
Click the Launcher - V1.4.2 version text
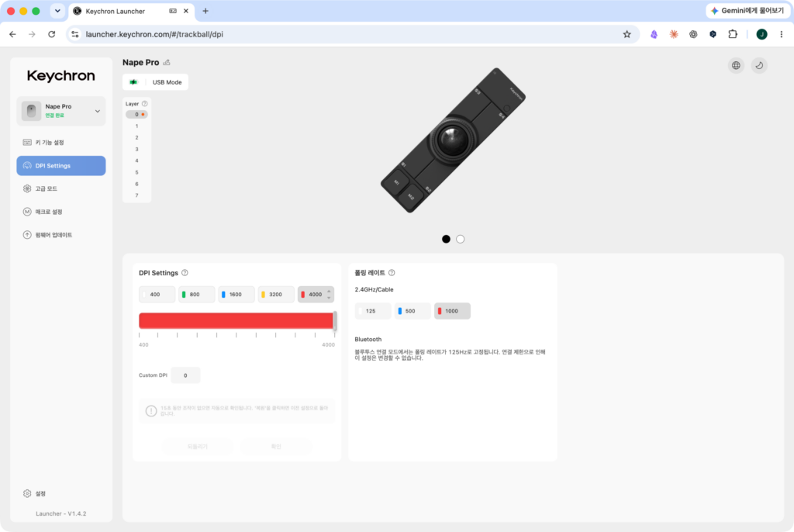click(x=60, y=513)
